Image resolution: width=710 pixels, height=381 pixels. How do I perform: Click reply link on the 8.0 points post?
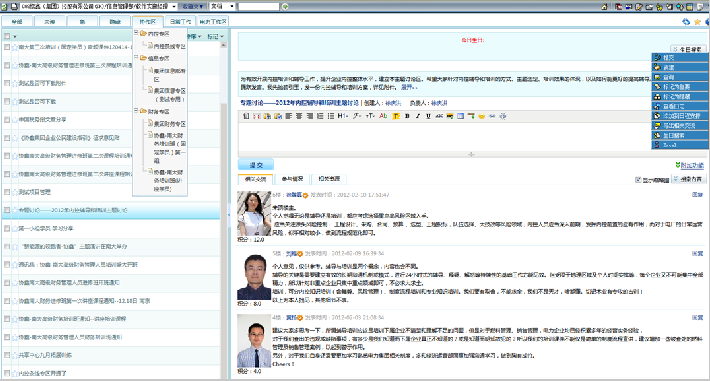(697, 254)
